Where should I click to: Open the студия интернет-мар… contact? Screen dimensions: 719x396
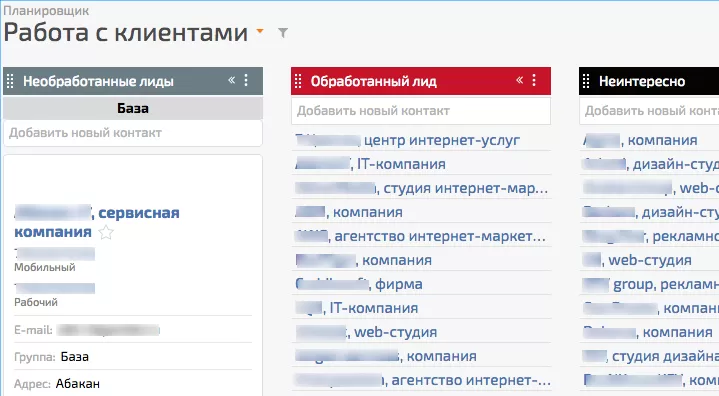click(421, 188)
